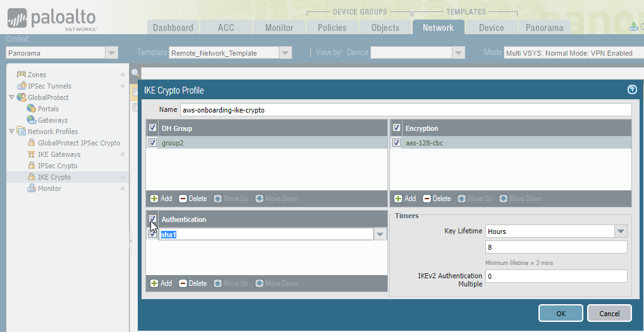Image resolution: width=644 pixels, height=332 pixels.
Task: Click Move Up under Encryption list
Action: coord(475,199)
